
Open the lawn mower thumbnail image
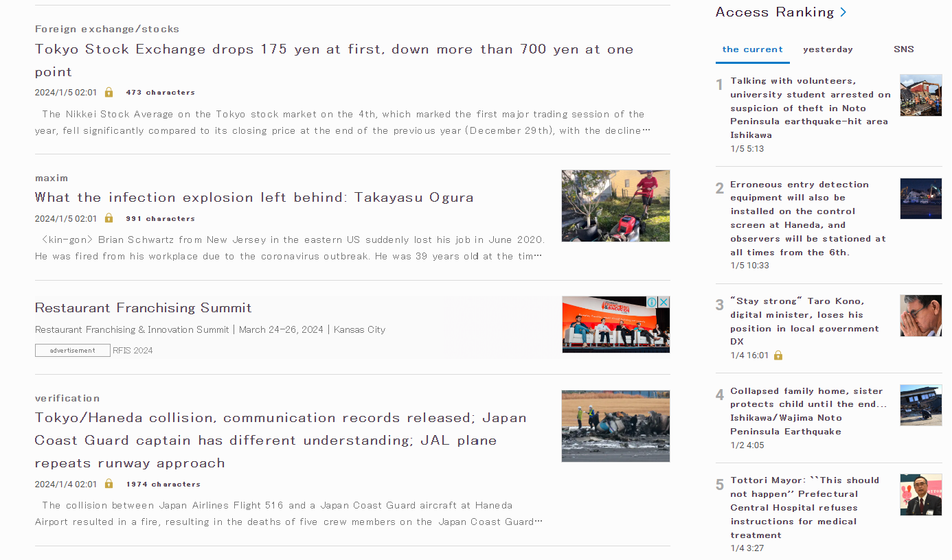615,206
